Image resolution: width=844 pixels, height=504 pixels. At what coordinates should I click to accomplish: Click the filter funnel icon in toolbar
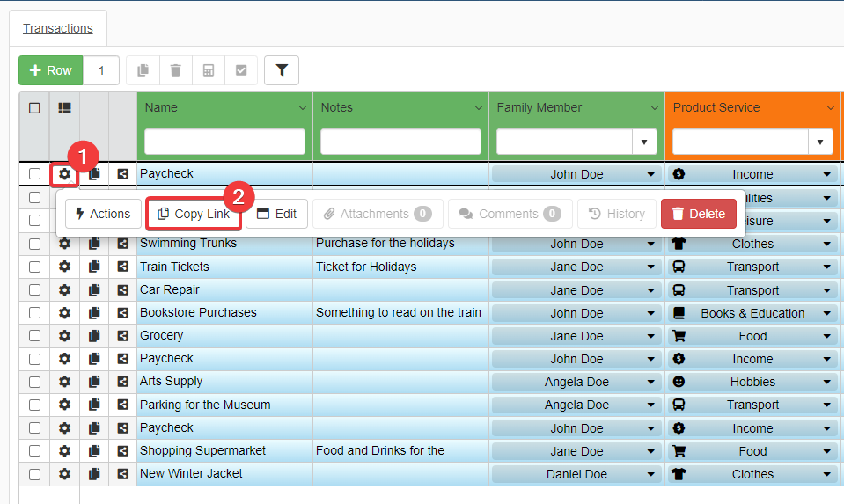[x=281, y=70]
